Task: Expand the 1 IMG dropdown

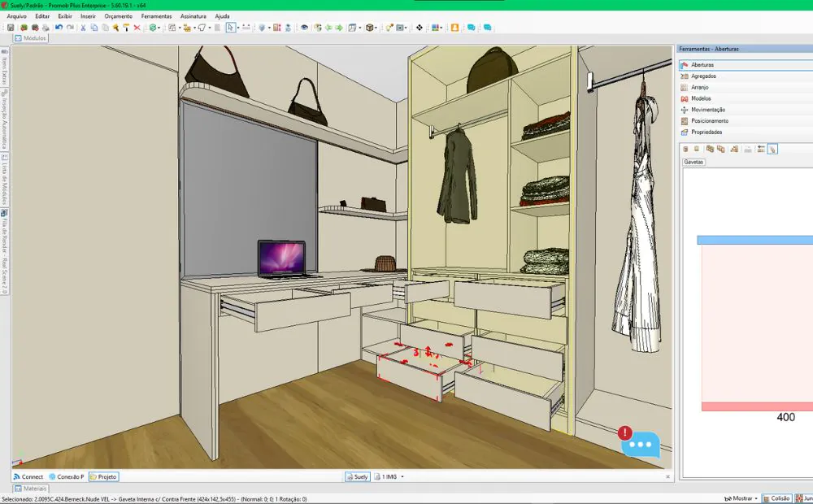Action: click(402, 477)
